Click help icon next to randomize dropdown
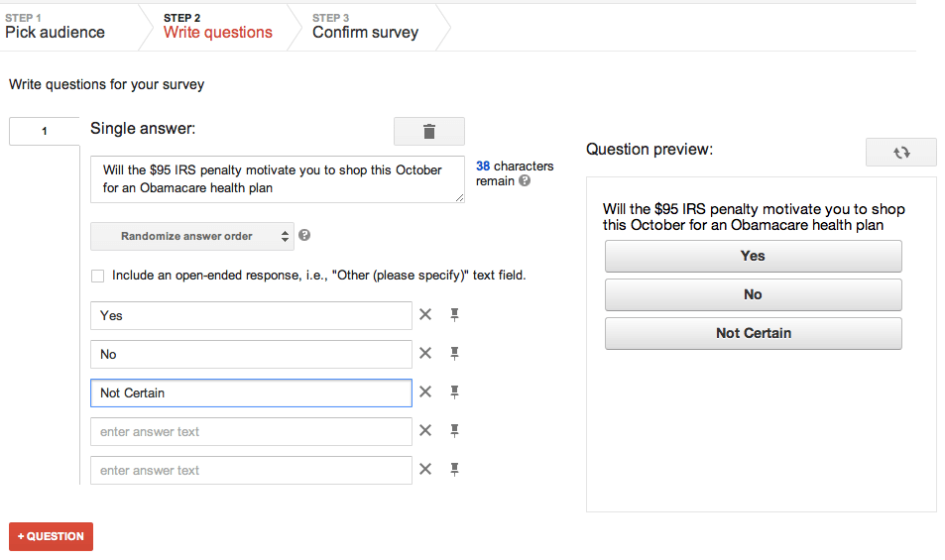 tap(304, 236)
